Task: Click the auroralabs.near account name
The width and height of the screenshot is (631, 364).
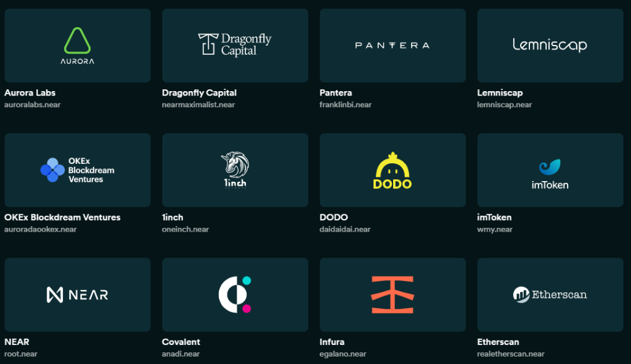Action: point(32,105)
